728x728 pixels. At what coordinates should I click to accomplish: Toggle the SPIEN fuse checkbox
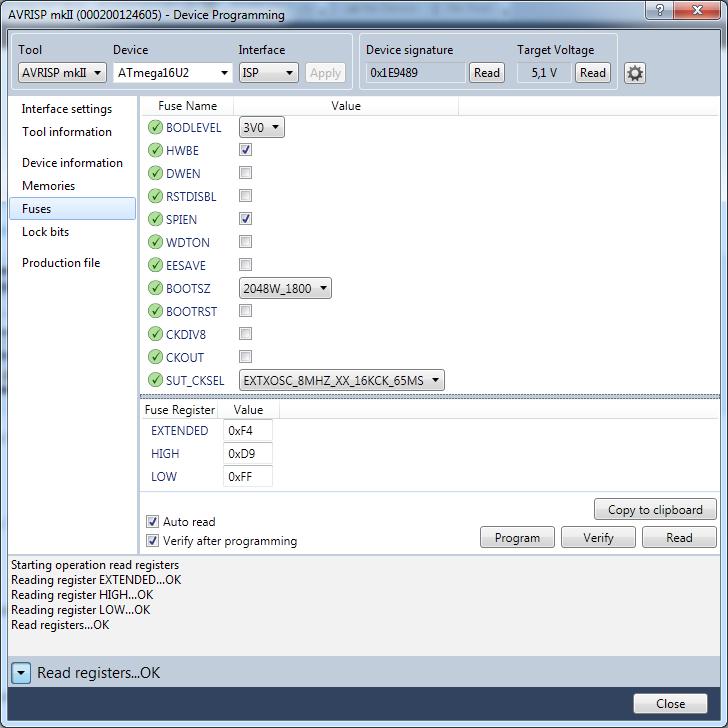246,219
